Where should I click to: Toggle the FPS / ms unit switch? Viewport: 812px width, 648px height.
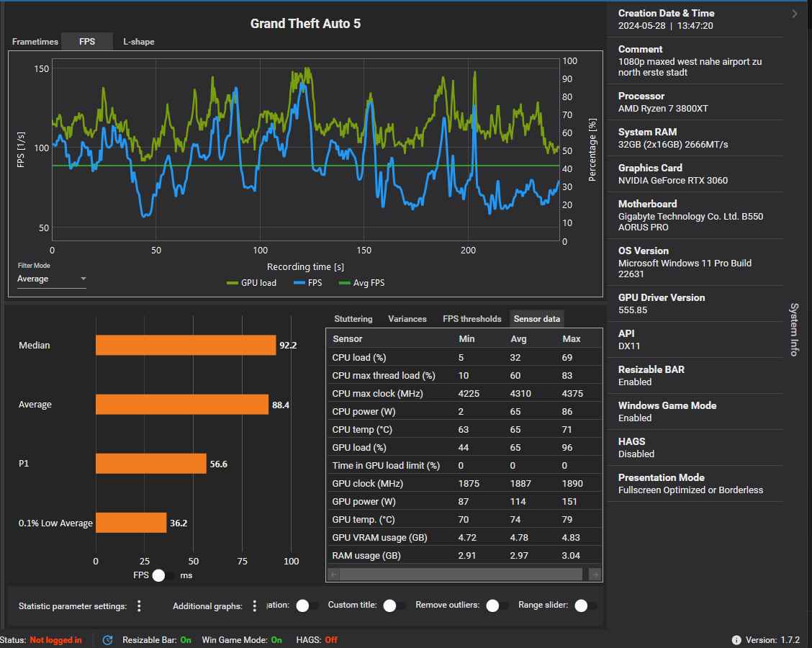coord(163,575)
